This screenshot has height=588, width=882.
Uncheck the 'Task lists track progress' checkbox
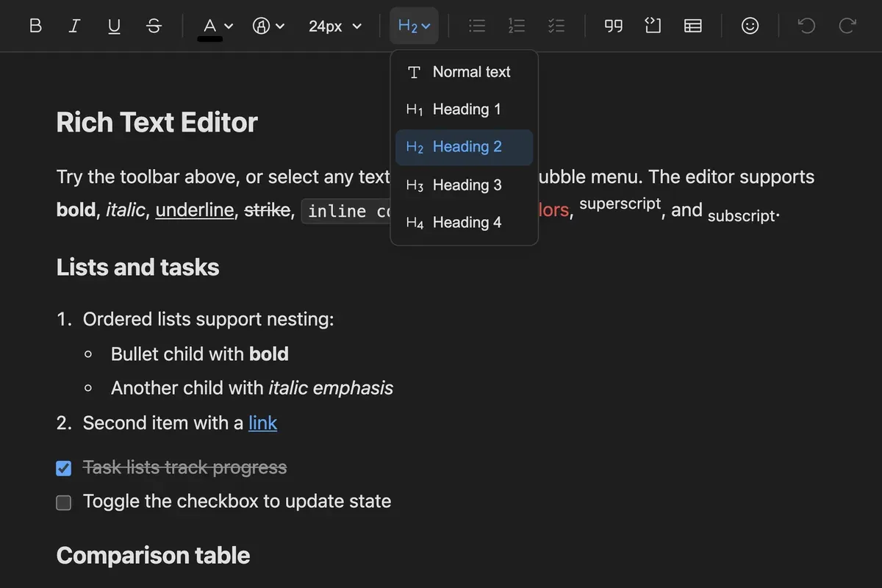click(x=64, y=468)
